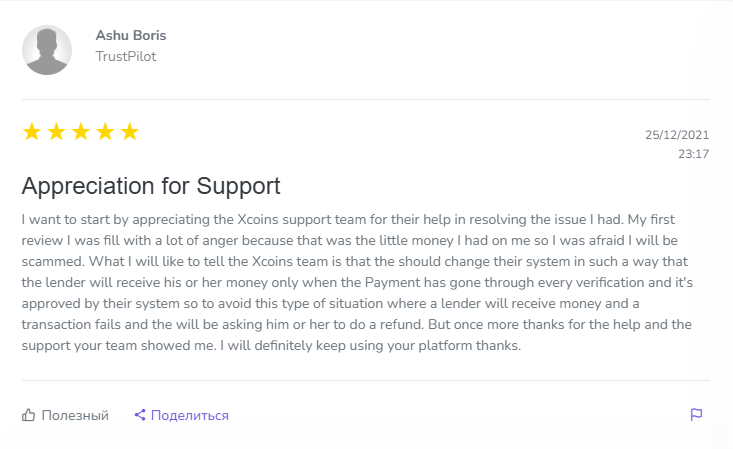Click the first gold rating star
The width and height of the screenshot is (733, 449).
[32, 132]
